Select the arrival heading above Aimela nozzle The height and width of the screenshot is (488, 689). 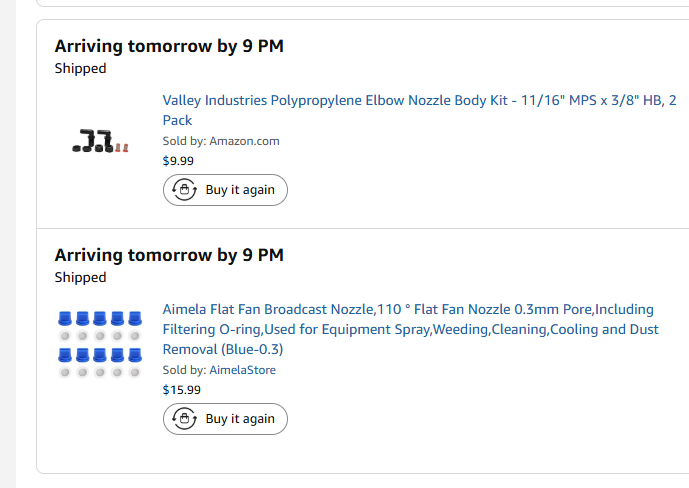click(x=169, y=255)
